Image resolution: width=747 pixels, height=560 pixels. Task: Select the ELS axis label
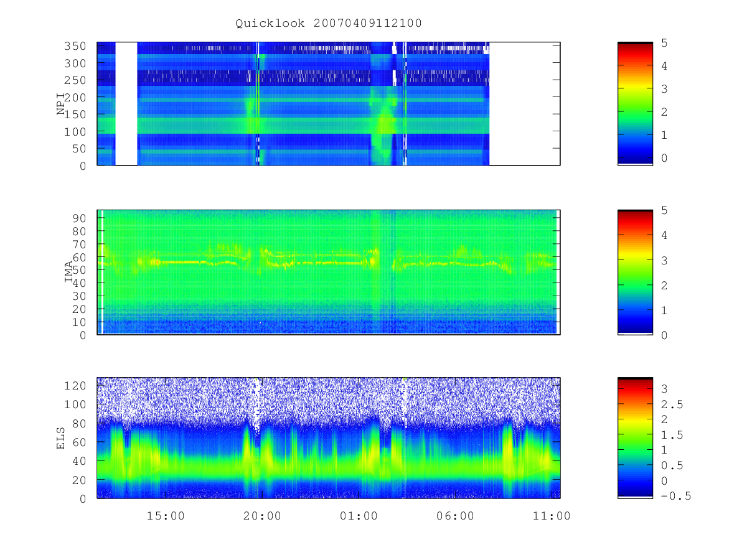(62, 438)
